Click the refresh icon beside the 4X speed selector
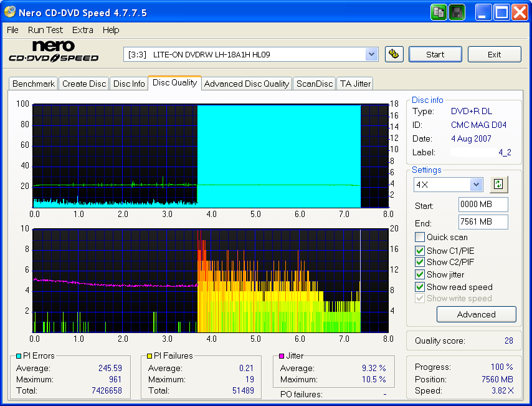532x406 pixels. click(x=498, y=184)
